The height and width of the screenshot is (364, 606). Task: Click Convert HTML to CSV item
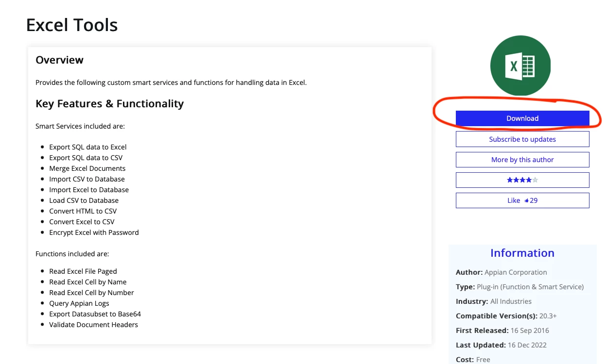click(x=83, y=211)
